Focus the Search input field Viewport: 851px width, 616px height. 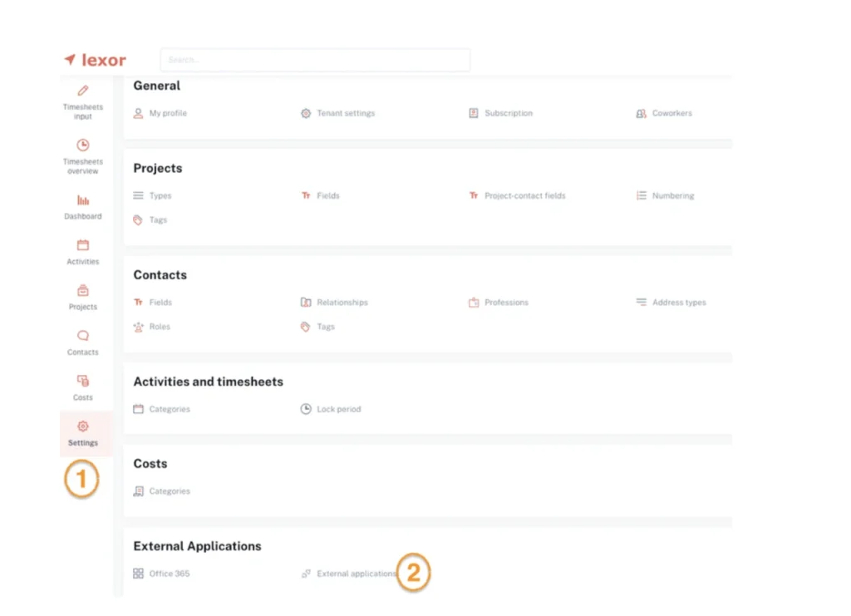pos(314,60)
